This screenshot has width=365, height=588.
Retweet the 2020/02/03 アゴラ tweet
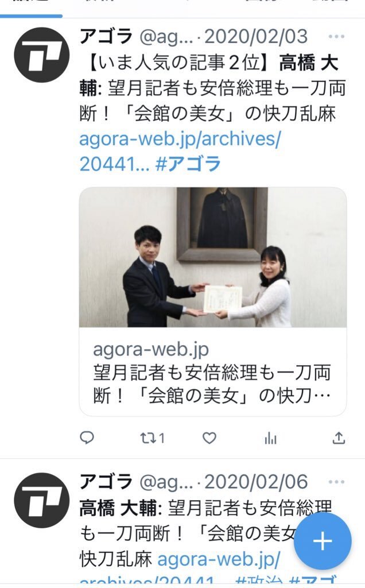click(x=152, y=438)
